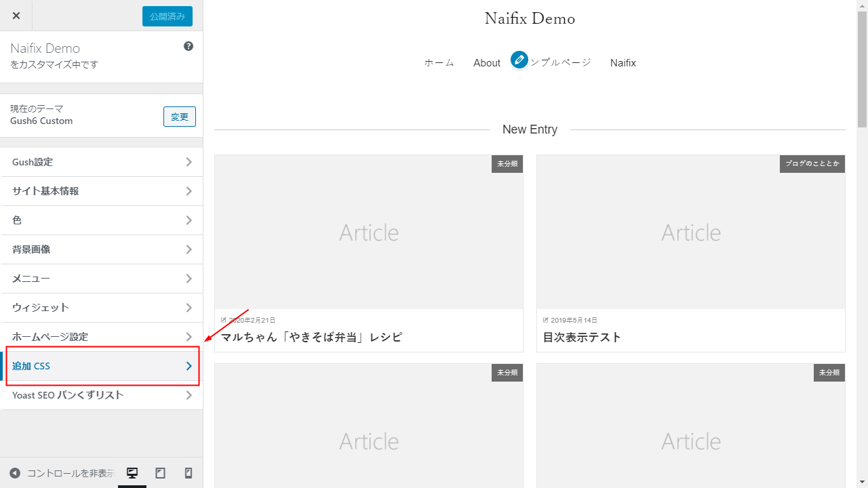This screenshot has width=868, height=488.
Task: Open the 背景画像 section
Action: tap(101, 249)
